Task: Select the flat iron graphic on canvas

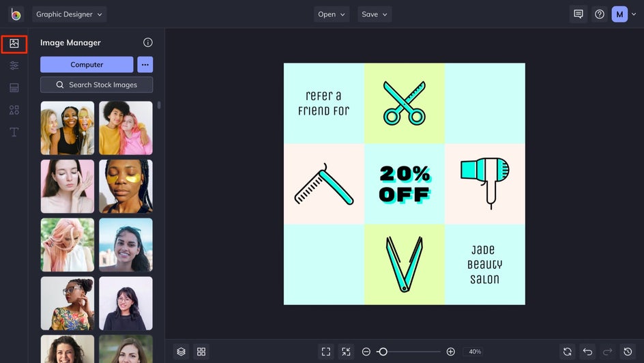Action: pyautogui.click(x=404, y=264)
